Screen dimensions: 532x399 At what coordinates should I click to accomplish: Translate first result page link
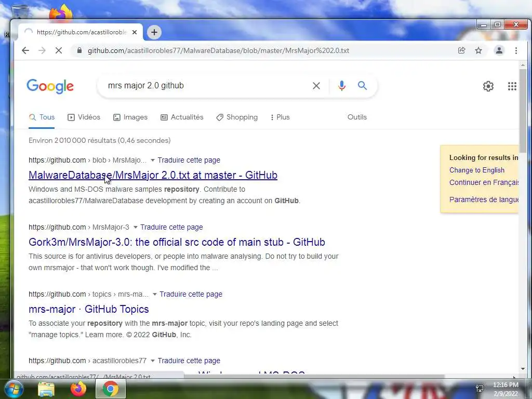(x=189, y=160)
